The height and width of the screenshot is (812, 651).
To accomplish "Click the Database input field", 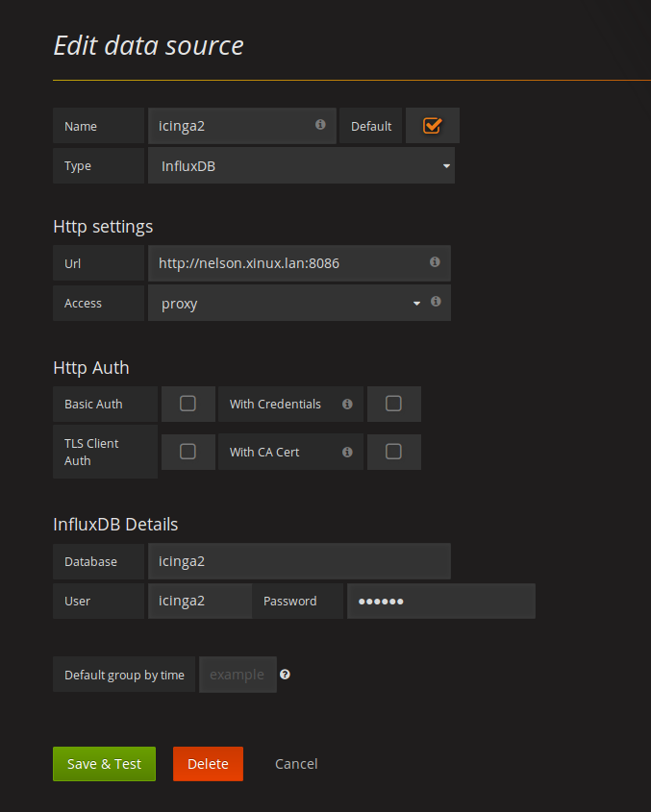I will tap(298, 560).
